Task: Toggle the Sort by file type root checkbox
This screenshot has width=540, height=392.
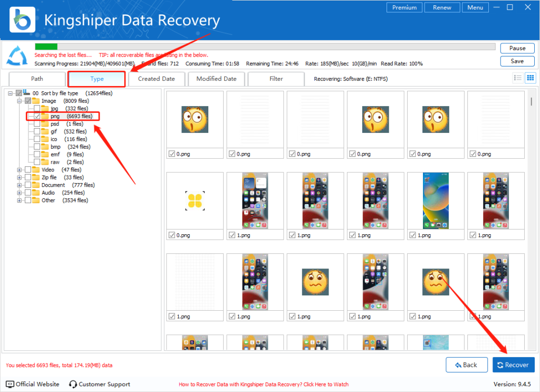Action: pos(19,93)
